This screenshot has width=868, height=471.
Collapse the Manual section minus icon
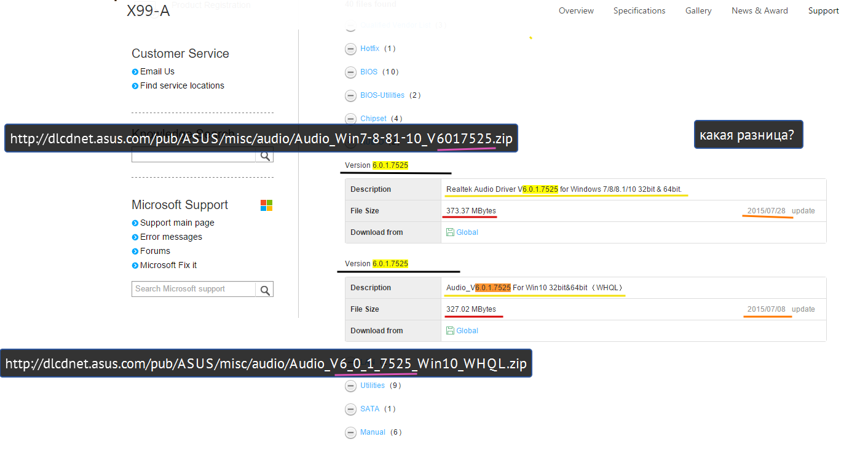[350, 432]
